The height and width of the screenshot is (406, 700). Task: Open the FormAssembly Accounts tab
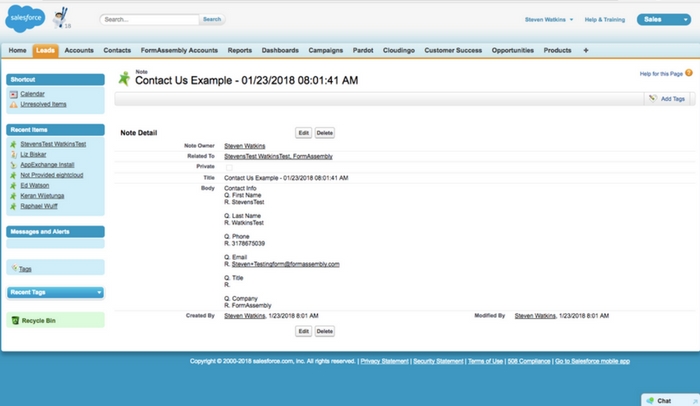[179, 50]
